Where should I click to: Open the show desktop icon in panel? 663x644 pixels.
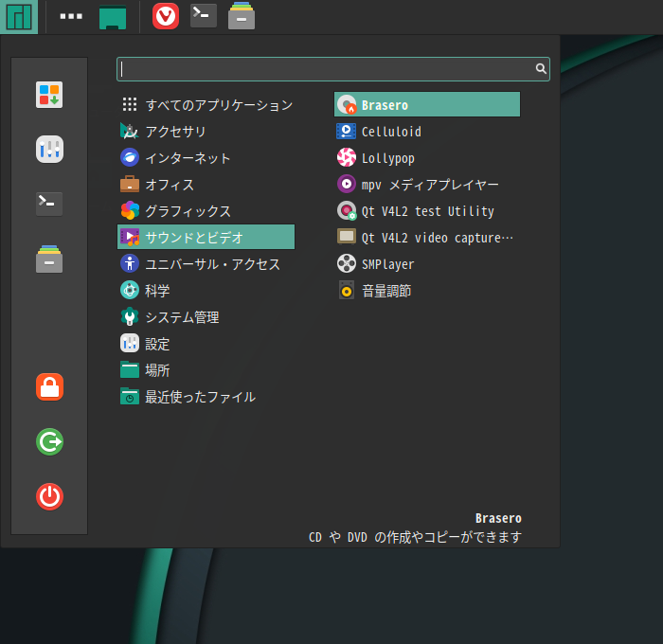(x=114, y=16)
